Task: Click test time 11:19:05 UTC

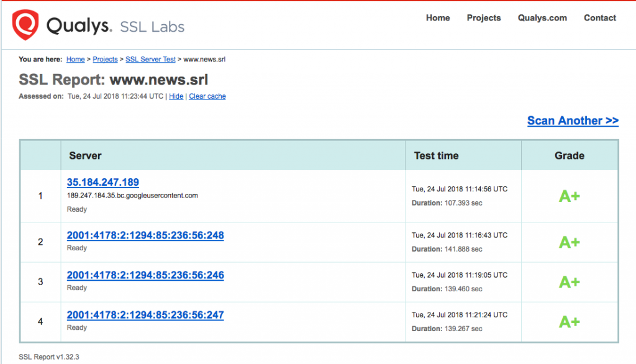Action: pos(460,275)
